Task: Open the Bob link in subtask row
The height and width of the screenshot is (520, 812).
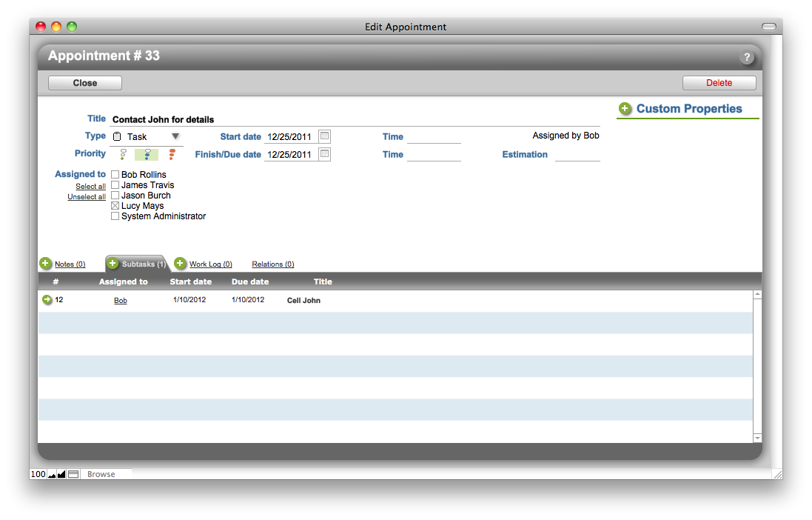Action: (x=121, y=301)
